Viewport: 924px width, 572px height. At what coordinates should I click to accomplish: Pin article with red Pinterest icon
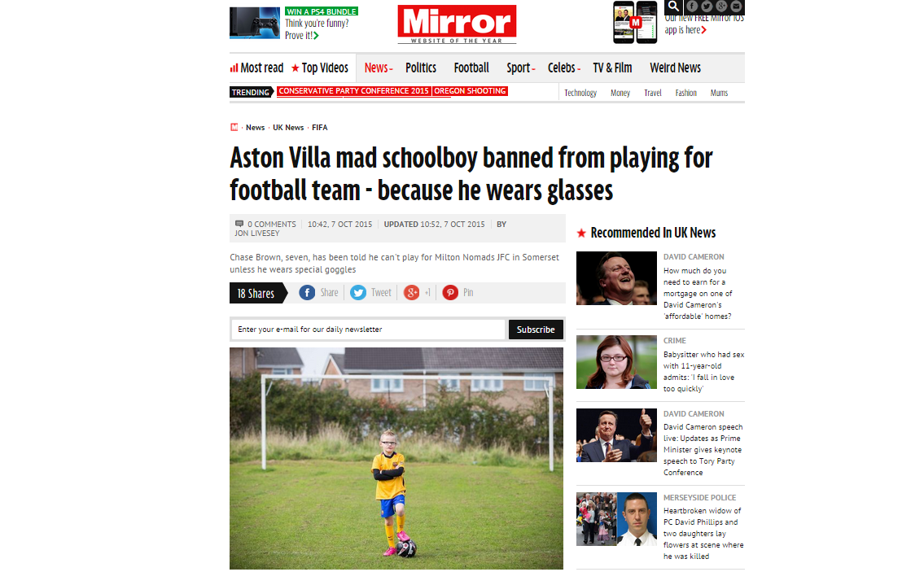450,293
